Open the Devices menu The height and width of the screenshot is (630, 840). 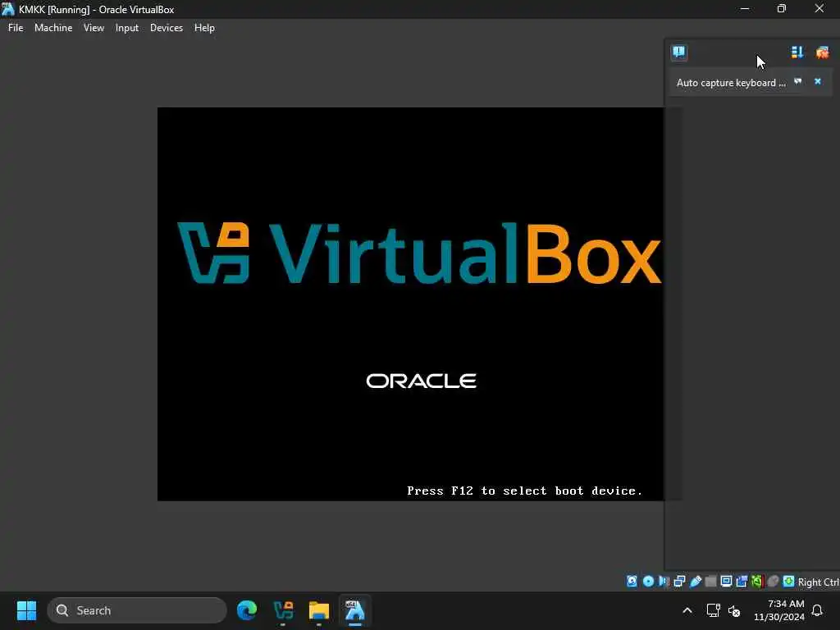(x=166, y=28)
